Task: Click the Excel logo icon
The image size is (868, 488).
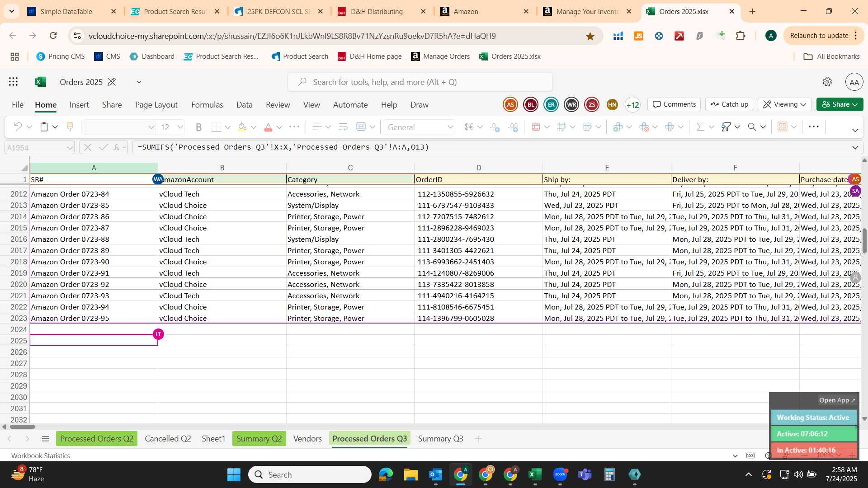Action: click(40, 82)
